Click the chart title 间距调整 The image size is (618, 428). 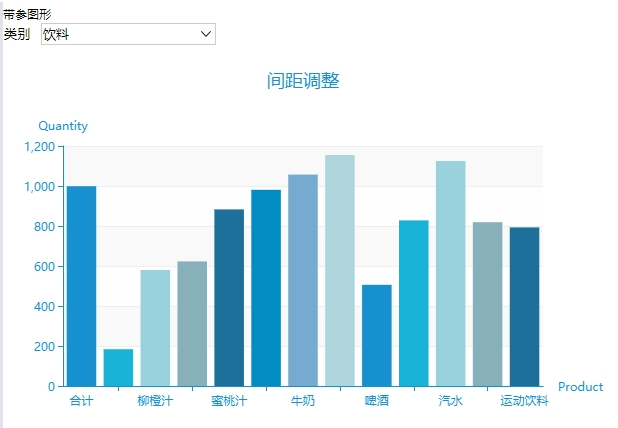(303, 81)
